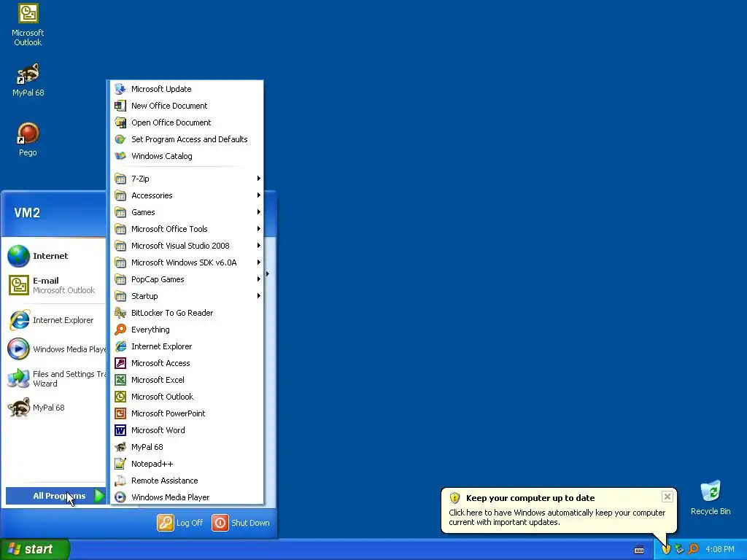Click the Microsoft PowerPoint icon
Screen dimensions: 747x560
click(120, 413)
